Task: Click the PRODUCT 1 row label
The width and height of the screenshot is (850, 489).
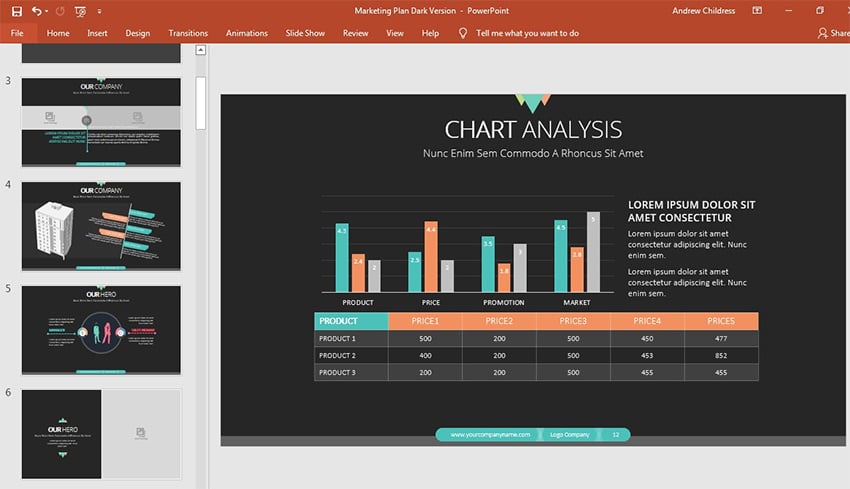Action: (x=337, y=338)
